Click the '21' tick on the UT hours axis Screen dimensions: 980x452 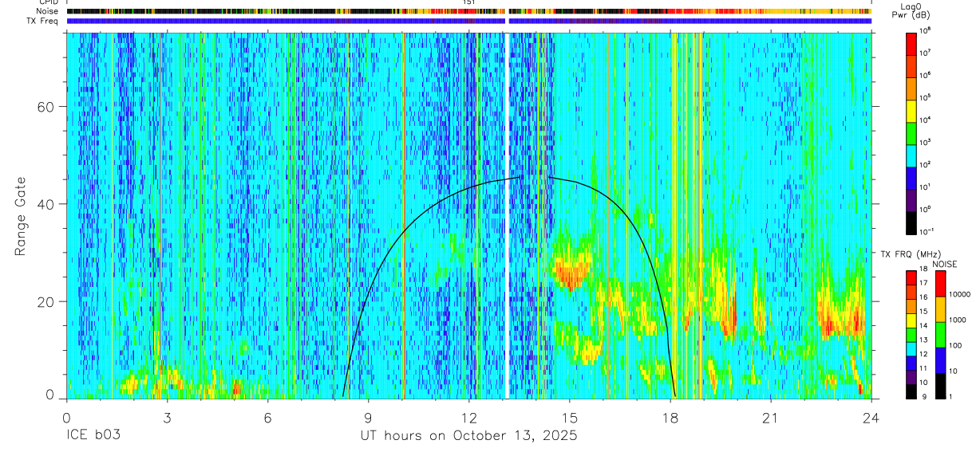(771, 417)
